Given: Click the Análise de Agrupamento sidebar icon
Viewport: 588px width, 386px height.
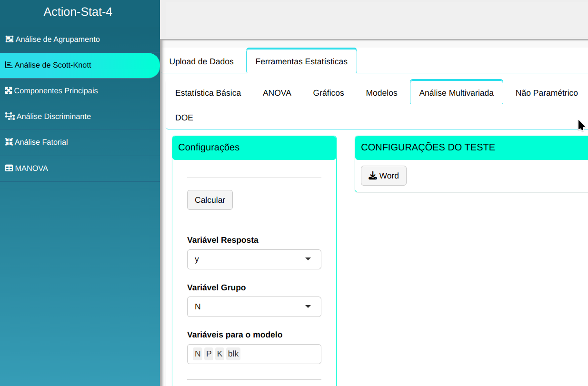Looking at the screenshot, I should coord(9,39).
